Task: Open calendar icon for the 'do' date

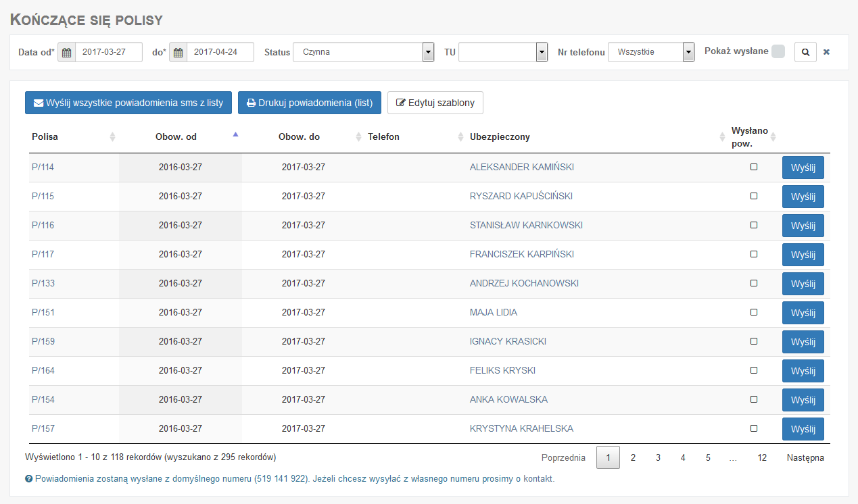Action: 178,52
